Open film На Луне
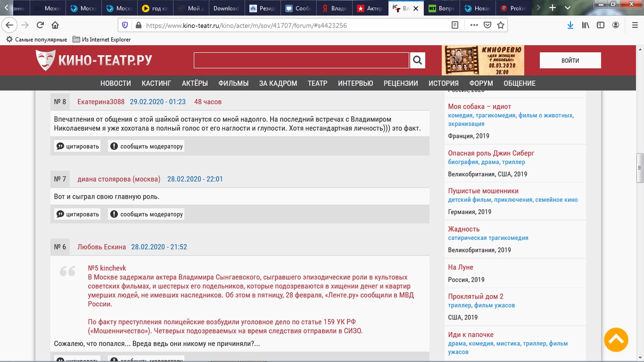Screen dimensions: 644x362 (461, 267)
